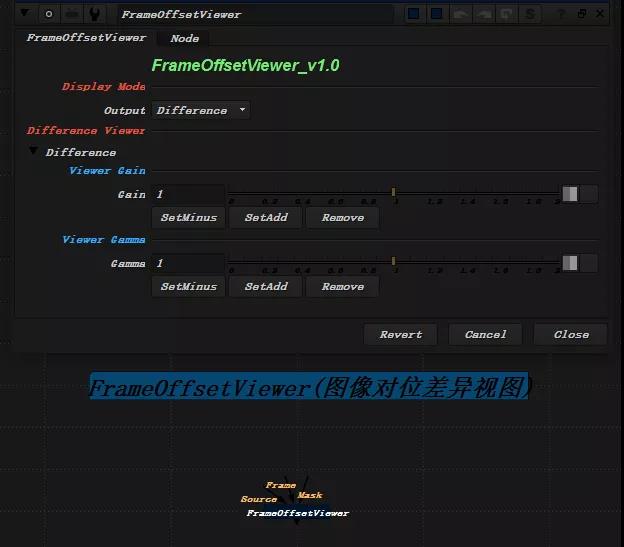Click the help question mark icon
The width and height of the screenshot is (624, 547).
pyautogui.click(x=561, y=14)
